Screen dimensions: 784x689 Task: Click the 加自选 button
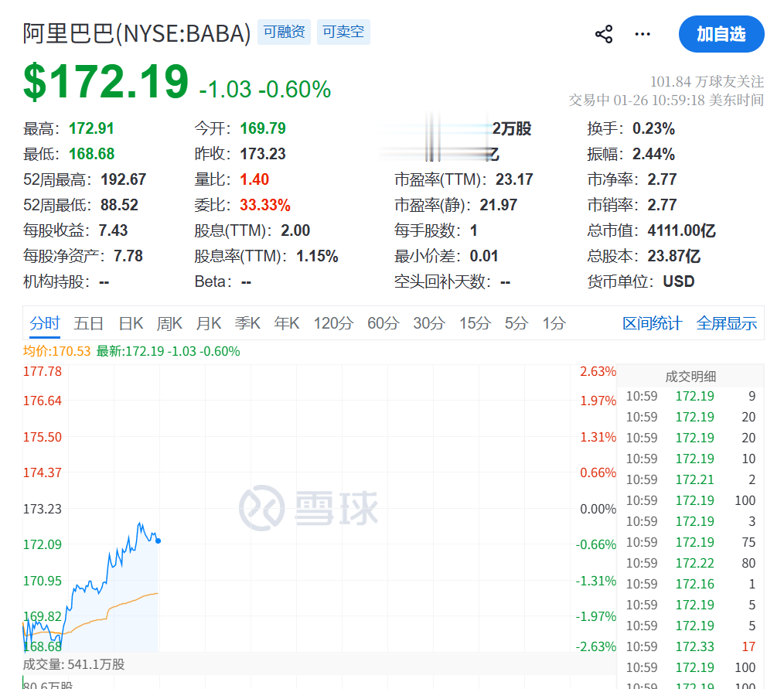pos(721,34)
